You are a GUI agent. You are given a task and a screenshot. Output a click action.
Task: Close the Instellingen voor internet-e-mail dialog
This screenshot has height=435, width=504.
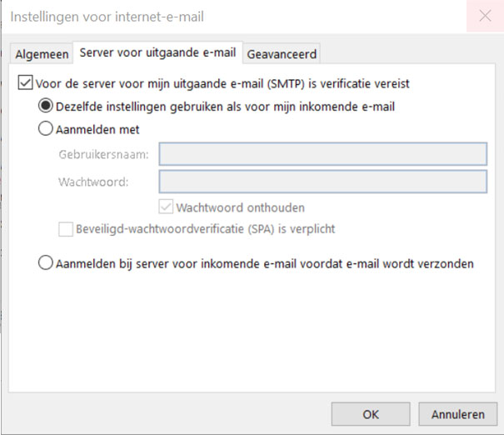click(x=485, y=16)
